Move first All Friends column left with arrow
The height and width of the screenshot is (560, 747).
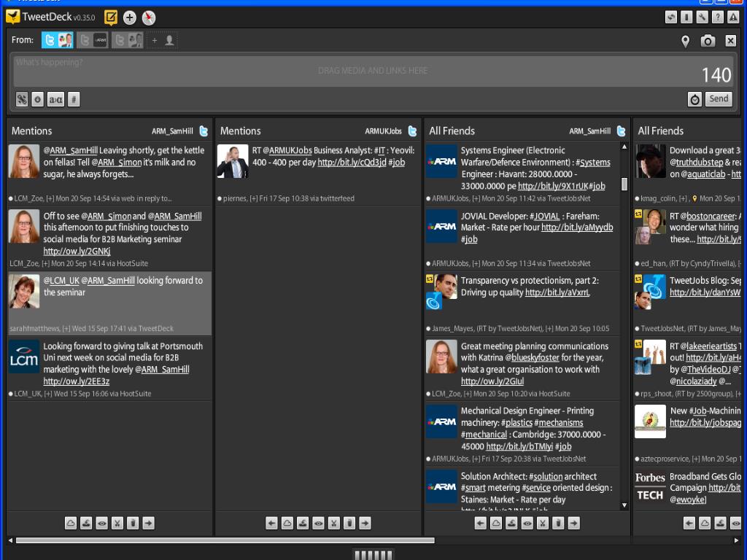480,524
